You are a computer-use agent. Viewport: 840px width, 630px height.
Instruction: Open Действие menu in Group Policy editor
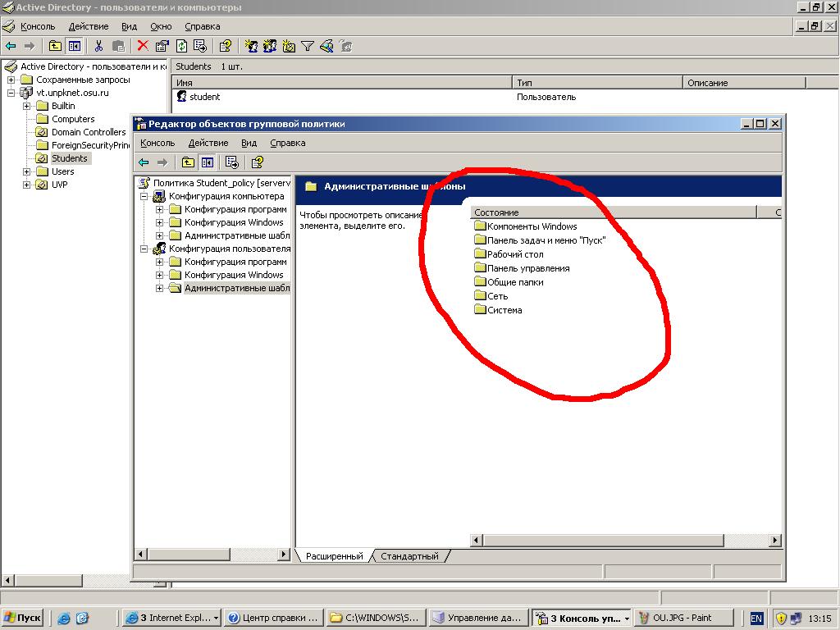click(x=208, y=143)
